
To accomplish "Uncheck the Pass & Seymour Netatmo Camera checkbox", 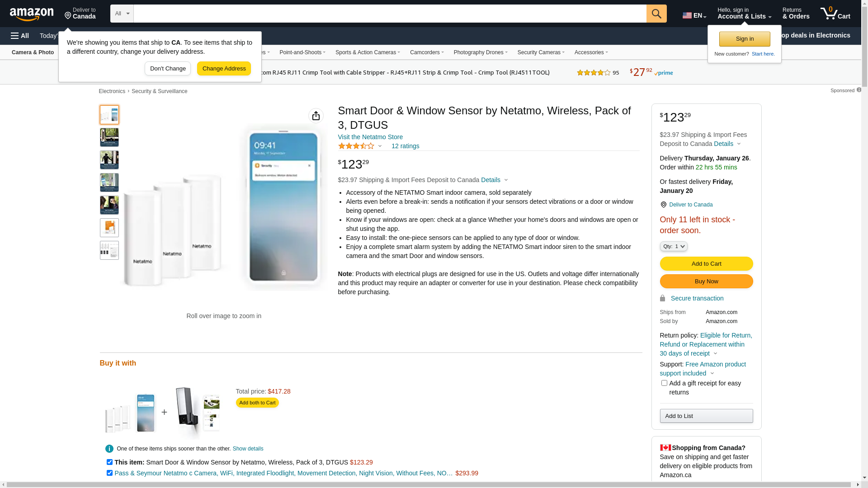I will pyautogui.click(x=109, y=473).
